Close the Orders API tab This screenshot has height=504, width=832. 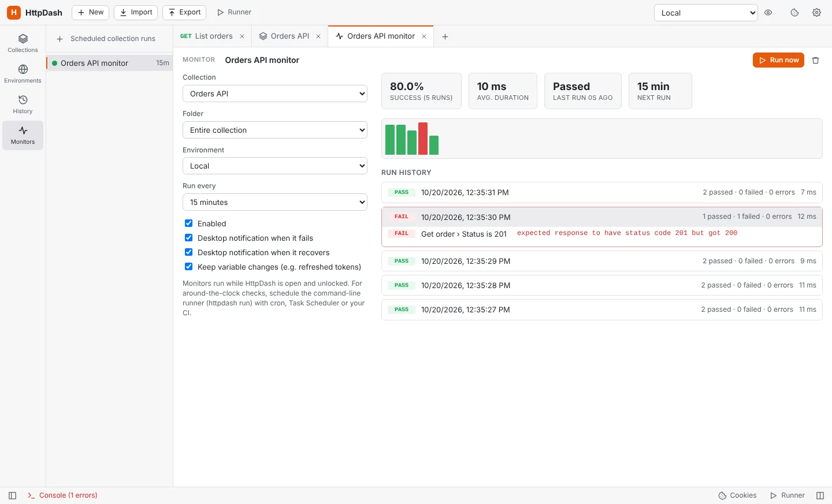(318, 36)
